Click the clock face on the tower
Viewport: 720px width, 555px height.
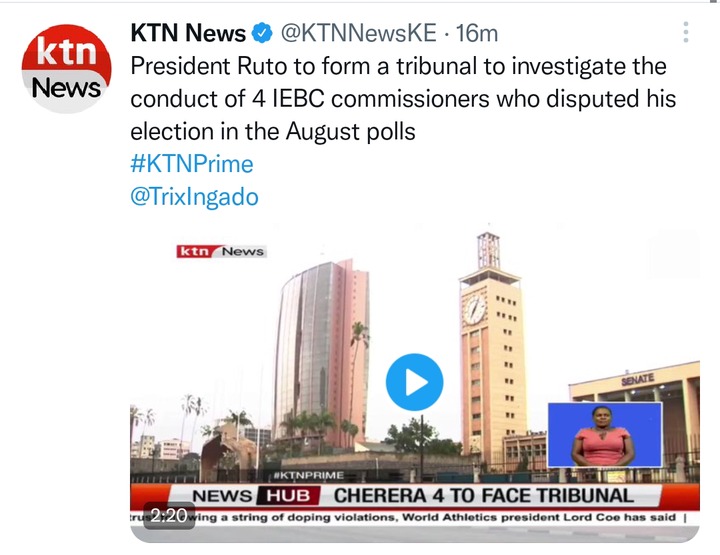tap(474, 309)
